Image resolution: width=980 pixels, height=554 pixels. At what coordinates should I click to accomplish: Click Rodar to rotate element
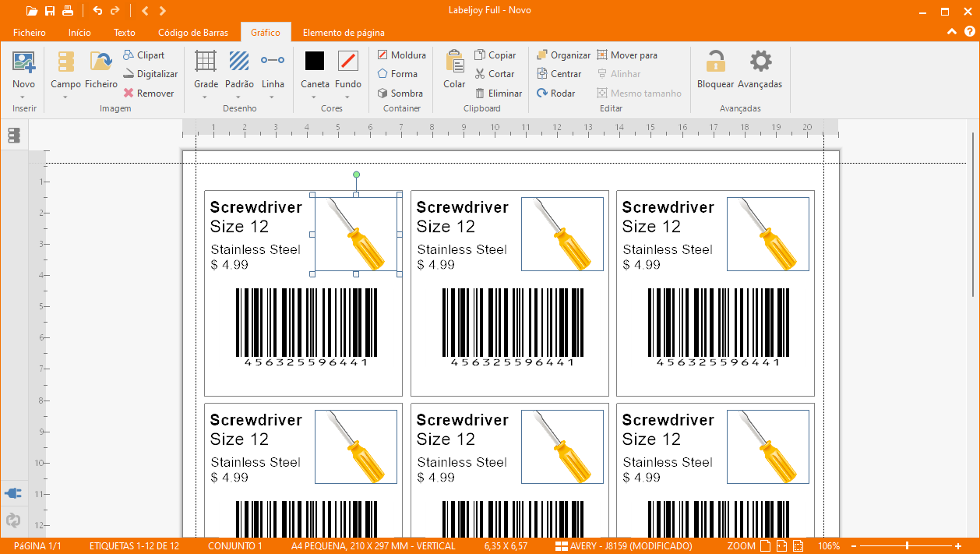555,93
